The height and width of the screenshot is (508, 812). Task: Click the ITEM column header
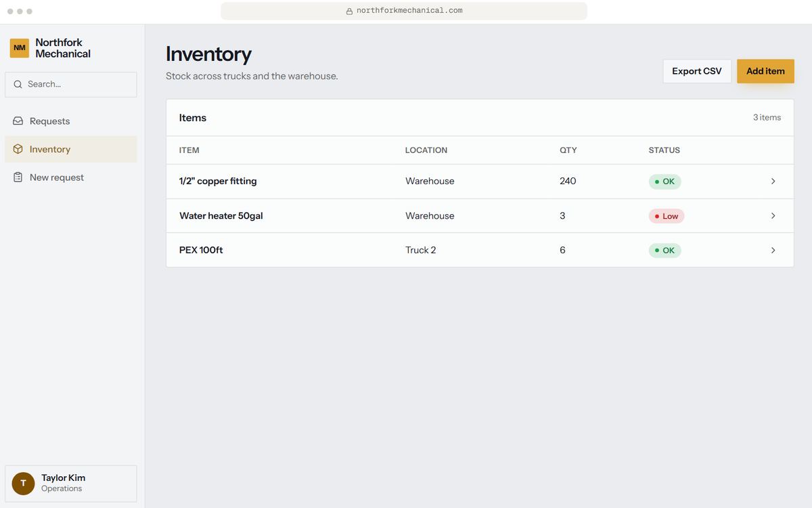point(189,150)
